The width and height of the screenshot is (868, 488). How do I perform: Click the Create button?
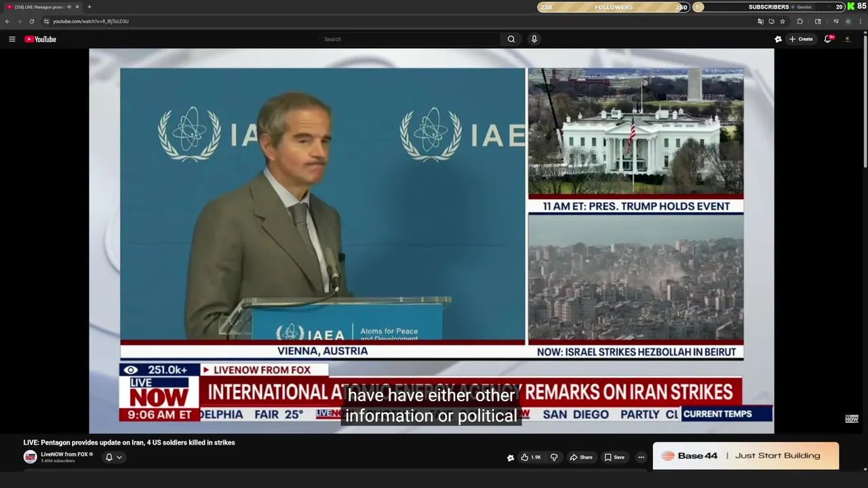801,39
